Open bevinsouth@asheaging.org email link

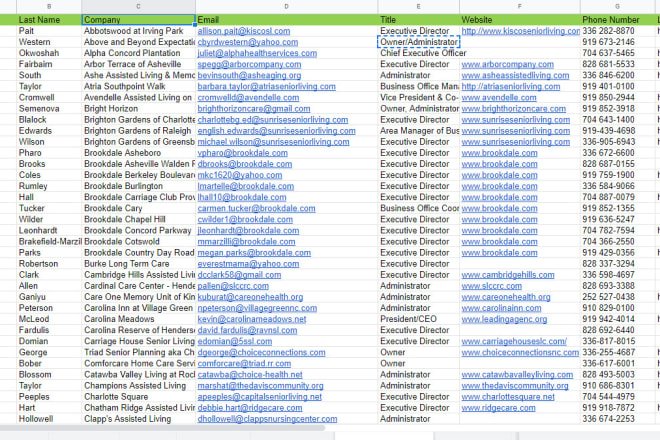point(249,75)
